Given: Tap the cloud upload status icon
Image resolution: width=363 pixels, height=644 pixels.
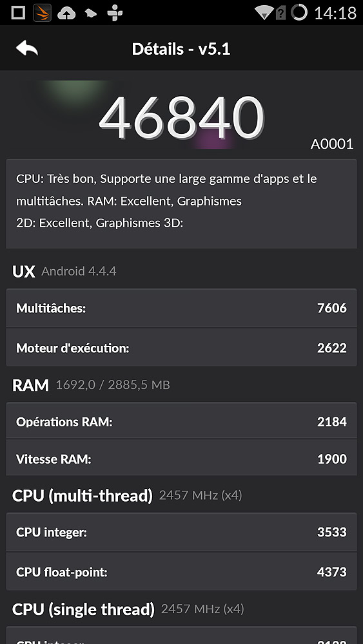Looking at the screenshot, I should (66, 13).
